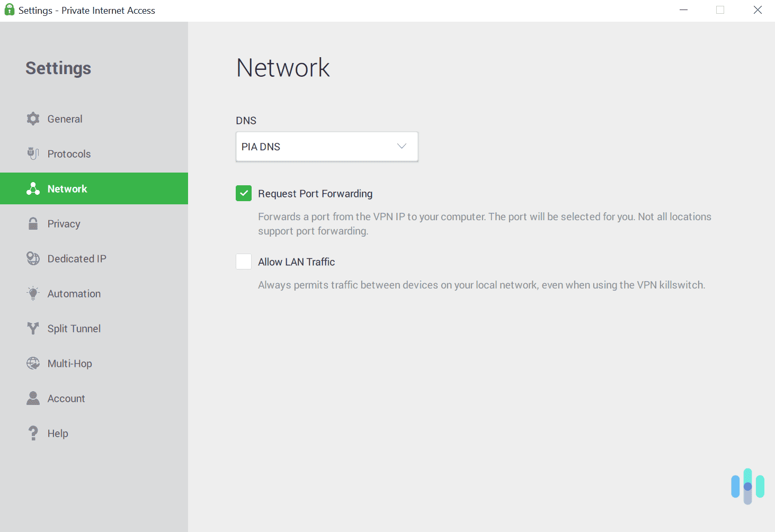The height and width of the screenshot is (532, 775).
Task: Switch to the Privacy settings section
Action: tap(64, 223)
